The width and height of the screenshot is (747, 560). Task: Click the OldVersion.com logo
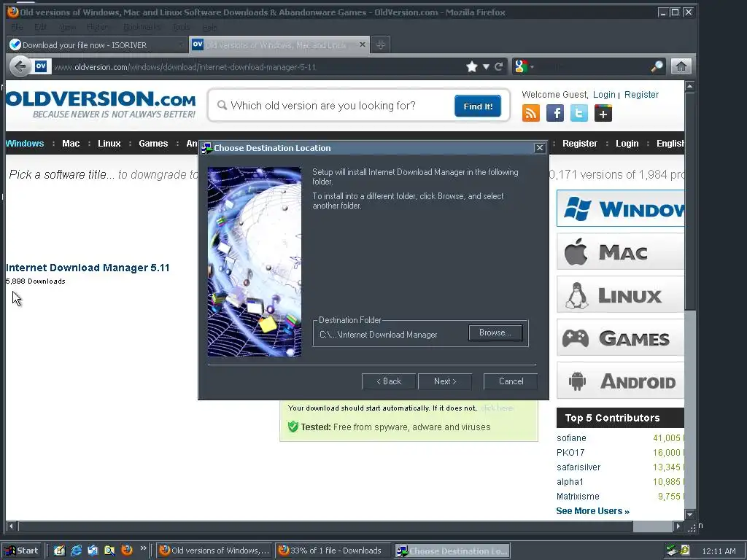101,105
